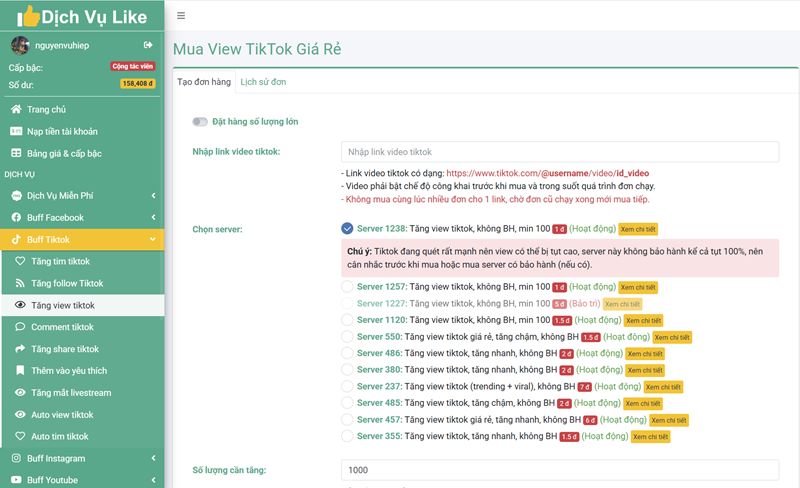Select Server 1257 radio button

(347, 286)
